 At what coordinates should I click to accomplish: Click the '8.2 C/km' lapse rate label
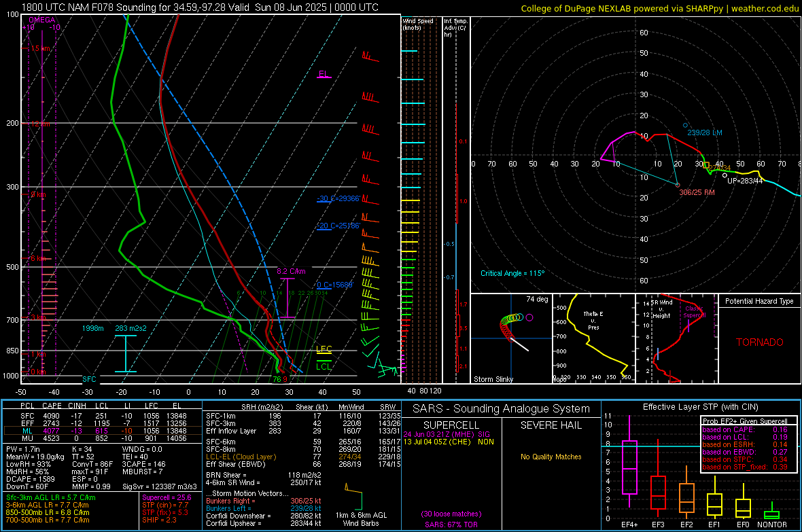(291, 271)
